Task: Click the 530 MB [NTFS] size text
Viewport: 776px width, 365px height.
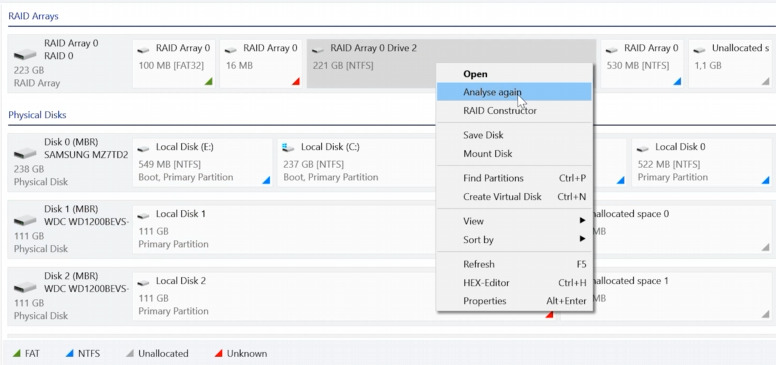Action: coord(637,65)
